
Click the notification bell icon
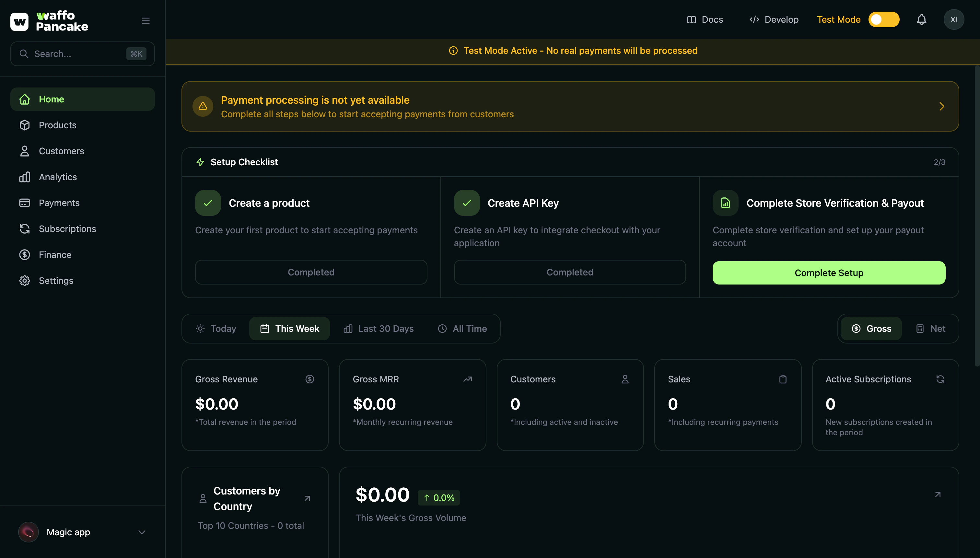921,19
